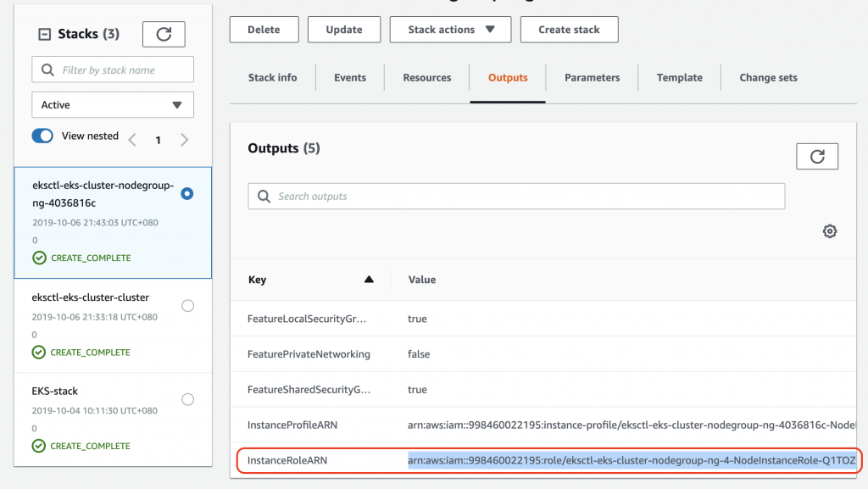Switch to the Change sets tab
868x489 pixels.
point(768,77)
